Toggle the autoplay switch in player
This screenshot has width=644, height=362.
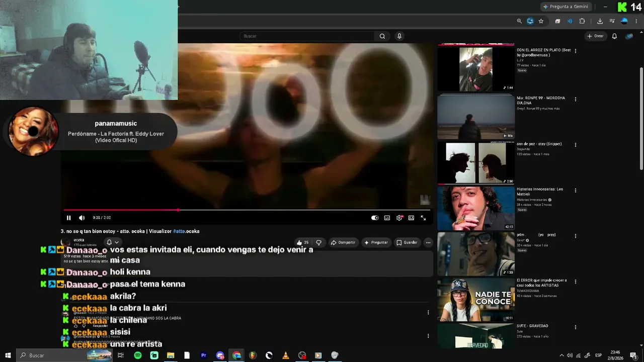pos(375,218)
